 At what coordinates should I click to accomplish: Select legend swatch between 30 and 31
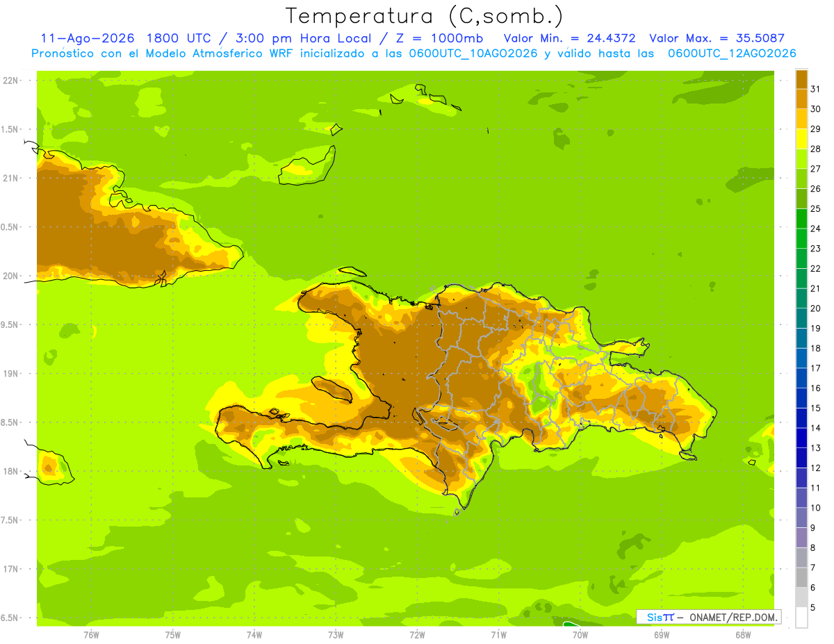801,99
